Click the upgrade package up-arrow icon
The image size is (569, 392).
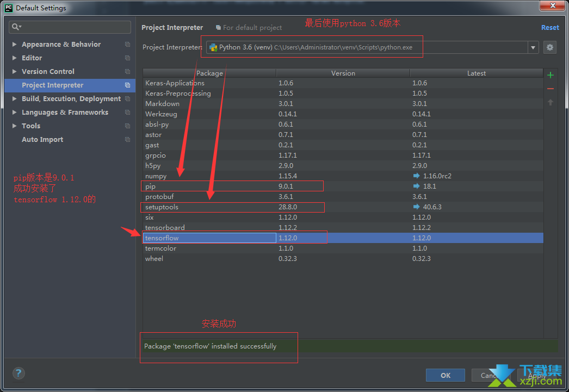point(550,102)
